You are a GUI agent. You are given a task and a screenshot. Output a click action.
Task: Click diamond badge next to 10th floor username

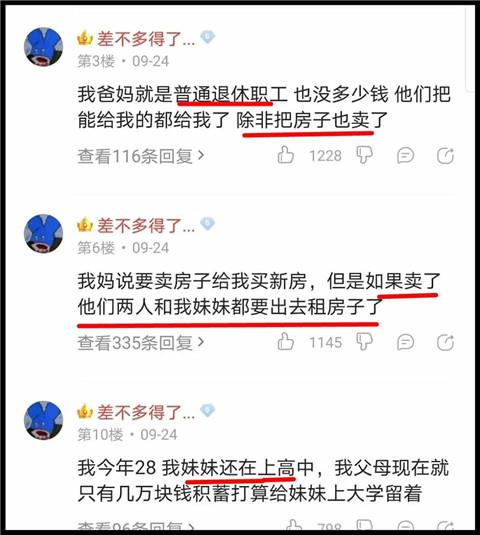point(207,410)
